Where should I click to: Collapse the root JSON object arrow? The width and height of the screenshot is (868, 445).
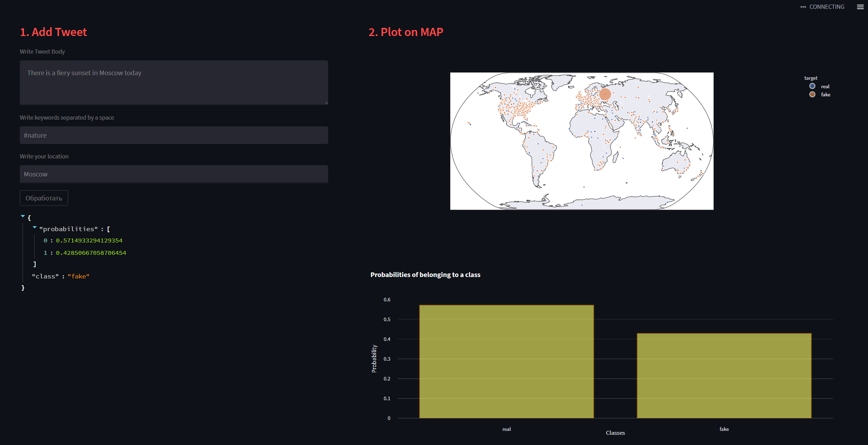23,216
